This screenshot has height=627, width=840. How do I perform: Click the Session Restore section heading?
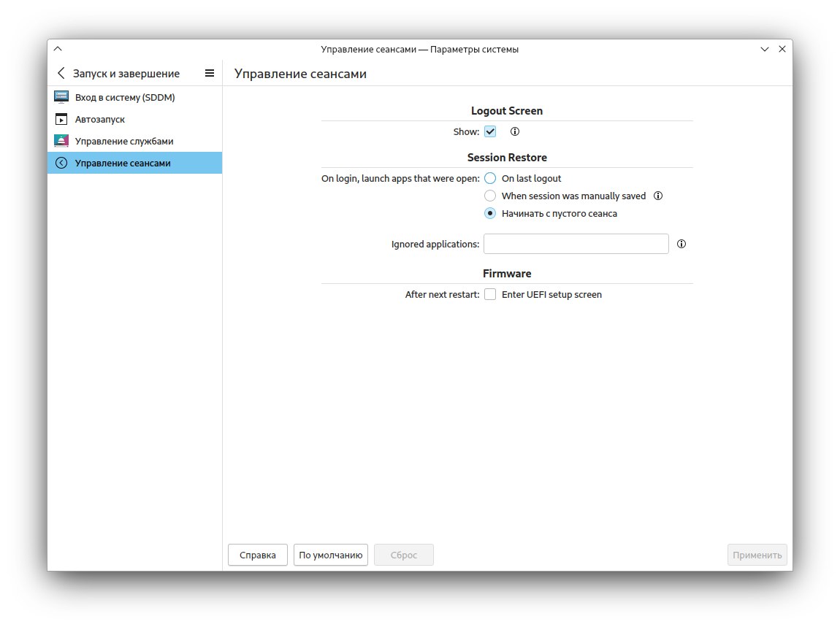point(507,158)
